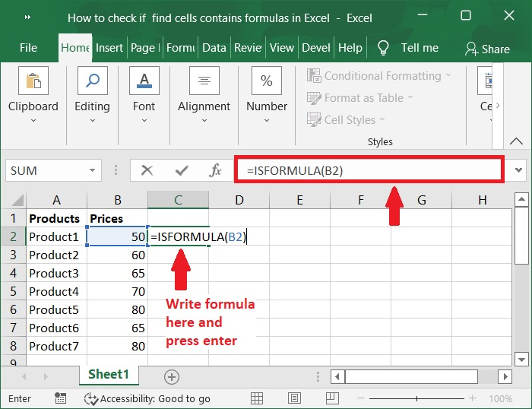
Task: Select cell containing Product7
Action: point(57,346)
